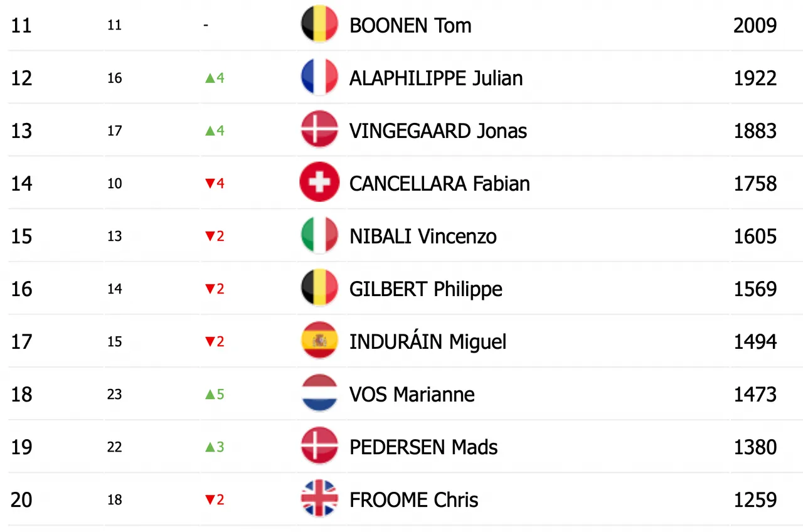Click the British flag beside FROOME Chris
This screenshot has height=532, width=803.
[x=320, y=499]
